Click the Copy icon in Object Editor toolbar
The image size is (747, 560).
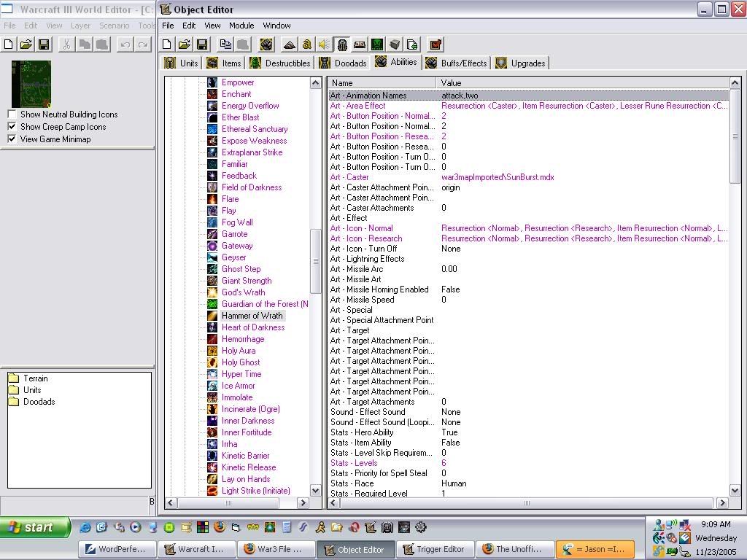[x=225, y=44]
